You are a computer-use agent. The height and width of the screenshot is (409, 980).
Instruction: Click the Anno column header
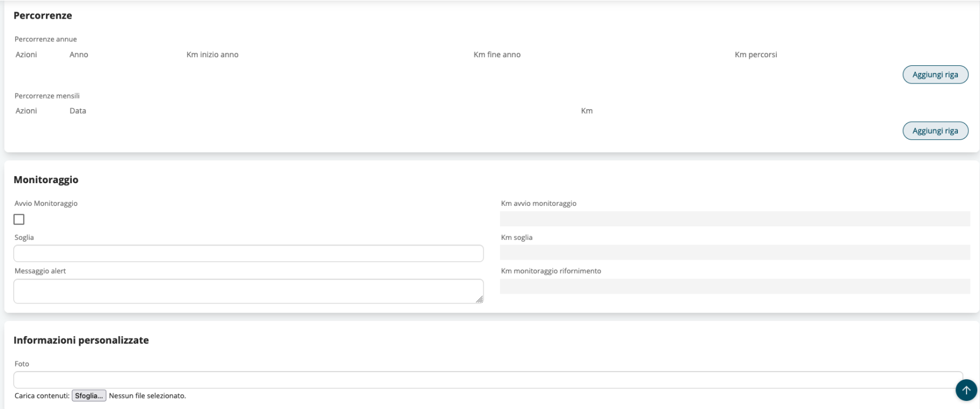click(79, 55)
